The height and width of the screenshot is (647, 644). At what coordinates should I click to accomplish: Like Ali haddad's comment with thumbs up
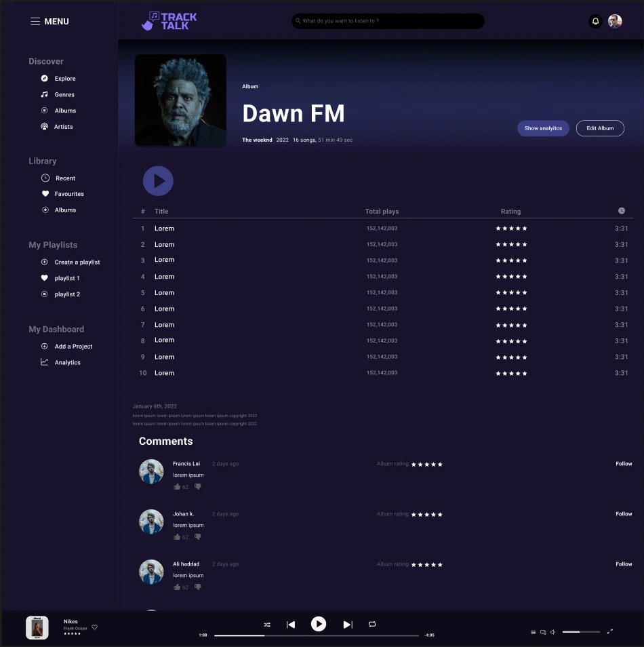tap(177, 587)
